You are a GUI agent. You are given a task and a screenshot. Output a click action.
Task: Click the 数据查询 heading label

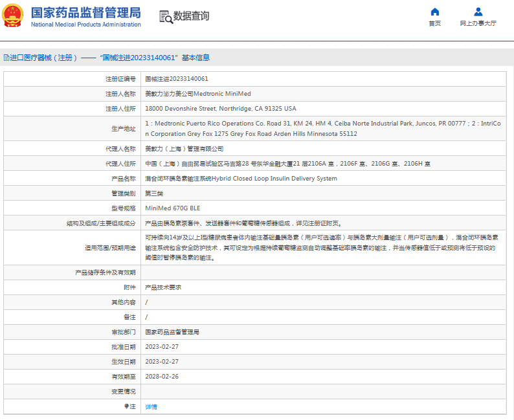pos(191,16)
